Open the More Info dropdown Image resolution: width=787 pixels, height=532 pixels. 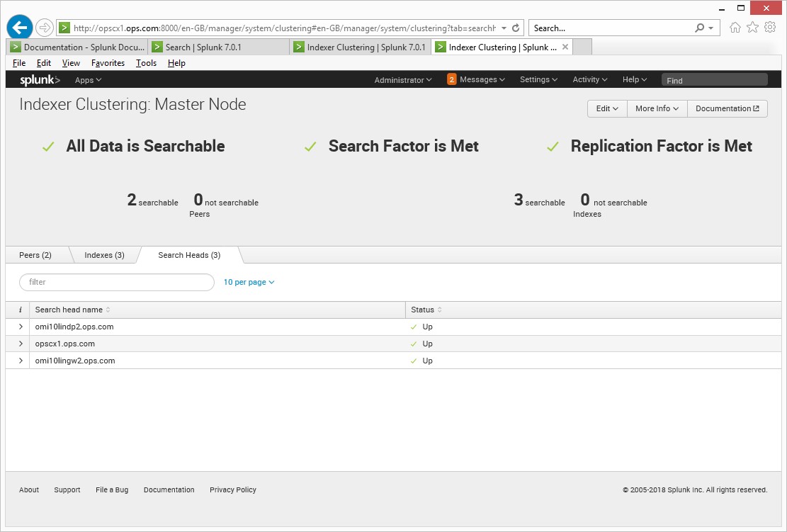[x=657, y=108]
